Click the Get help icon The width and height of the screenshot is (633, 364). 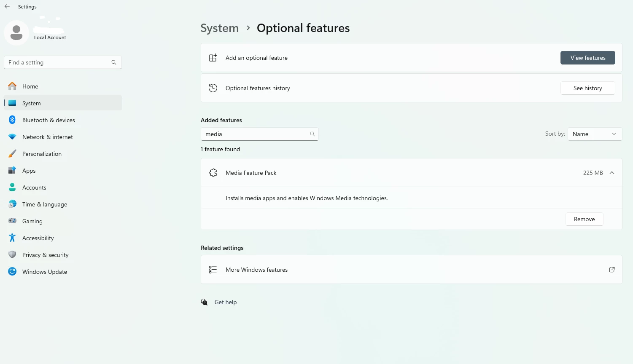pyautogui.click(x=205, y=302)
